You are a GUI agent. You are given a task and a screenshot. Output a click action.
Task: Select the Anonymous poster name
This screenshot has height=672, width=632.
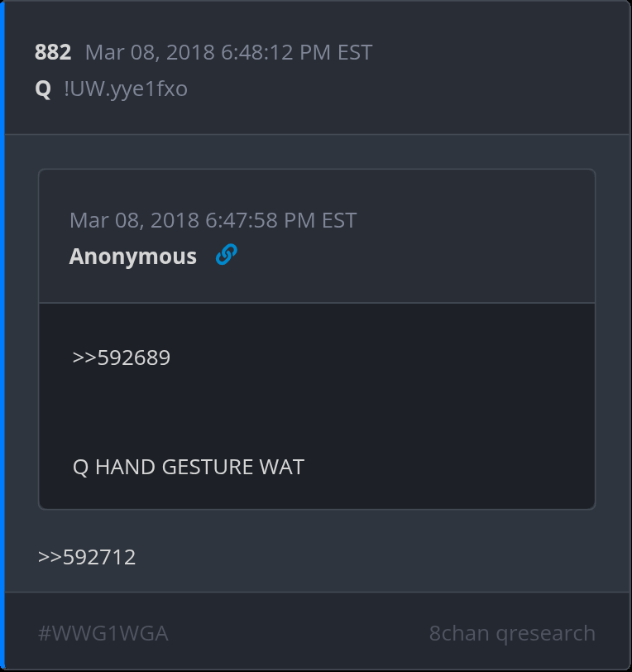pos(133,257)
